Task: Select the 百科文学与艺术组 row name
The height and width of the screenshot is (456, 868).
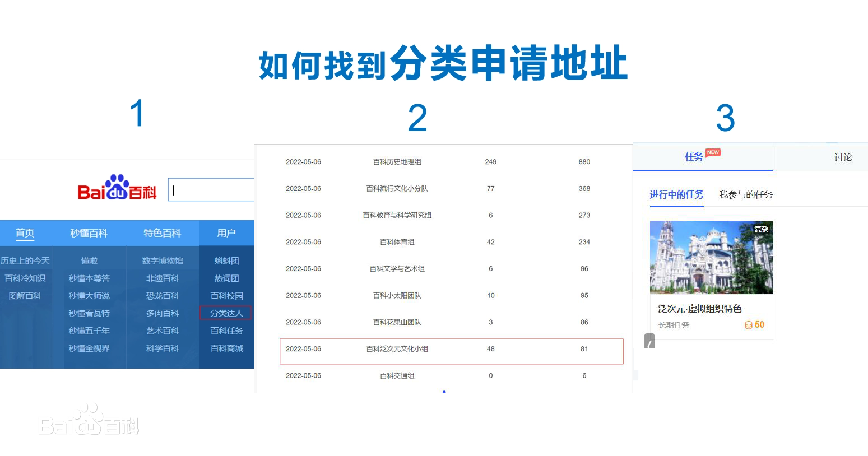Action: [x=397, y=269]
